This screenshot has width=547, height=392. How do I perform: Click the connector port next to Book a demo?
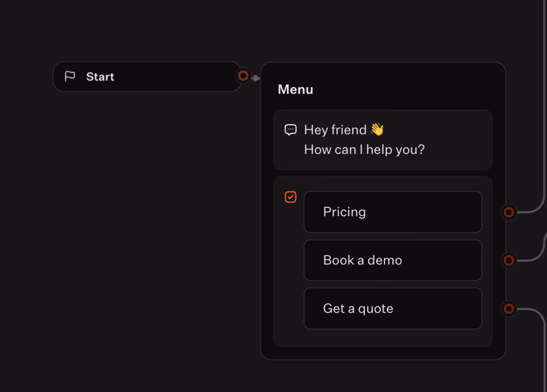click(x=508, y=260)
